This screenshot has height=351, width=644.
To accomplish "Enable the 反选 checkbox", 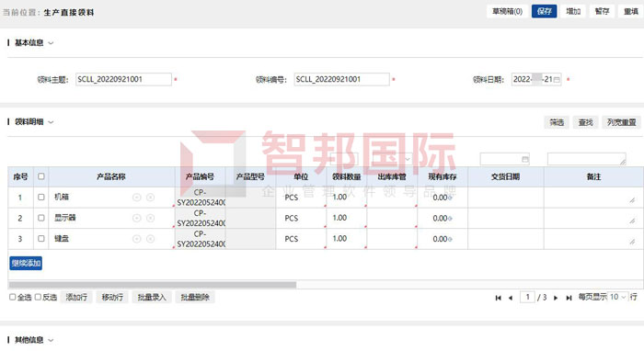I will [x=39, y=297].
